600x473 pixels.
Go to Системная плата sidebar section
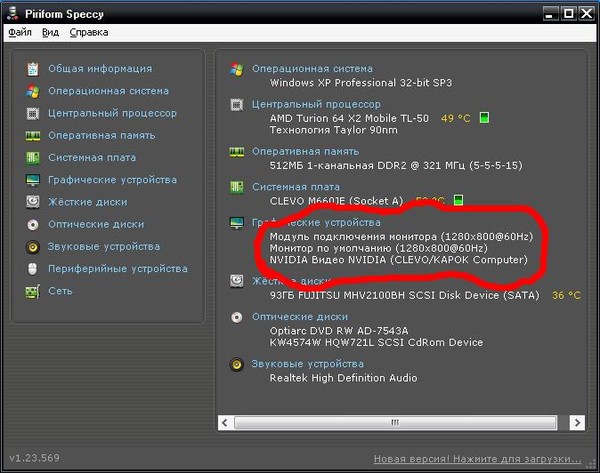tap(92, 158)
